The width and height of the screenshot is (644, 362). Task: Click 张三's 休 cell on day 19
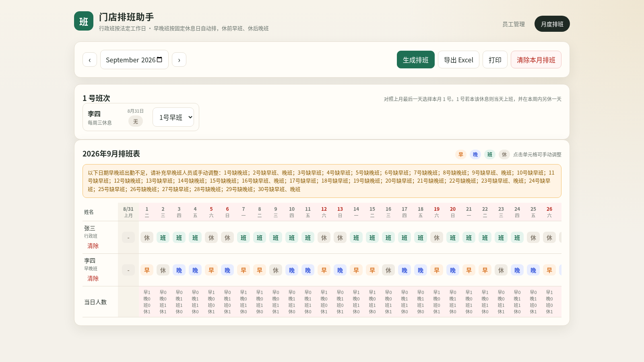click(x=437, y=237)
